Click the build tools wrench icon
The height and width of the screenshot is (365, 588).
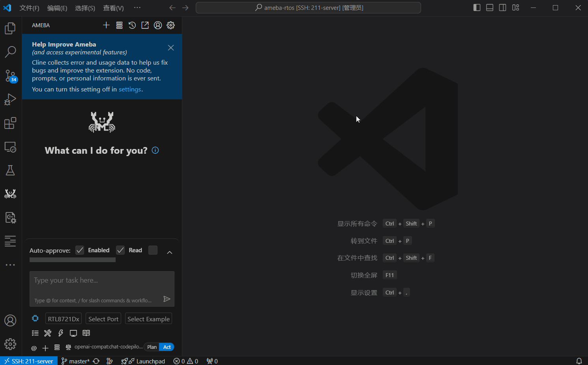point(48,333)
